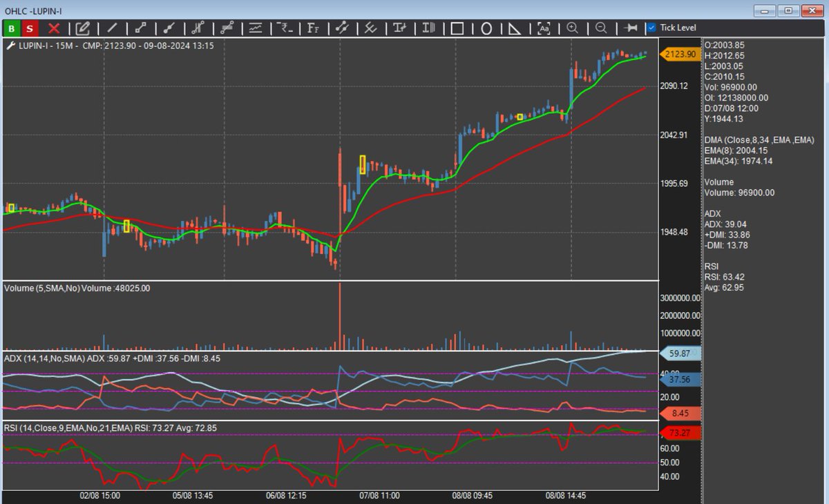The height and width of the screenshot is (504, 829).
Task: Click the OI: 12138000.00 readout
Action: pos(738,97)
